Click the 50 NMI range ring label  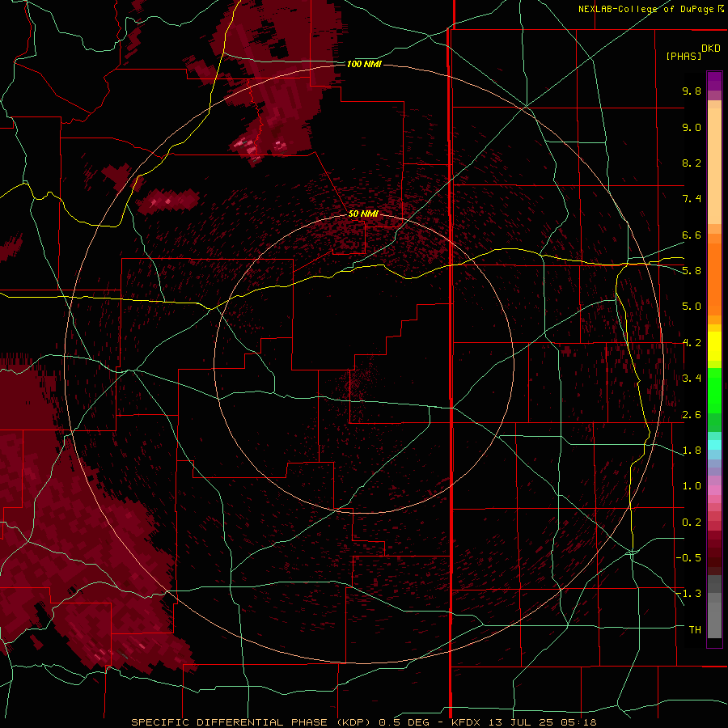point(363,214)
